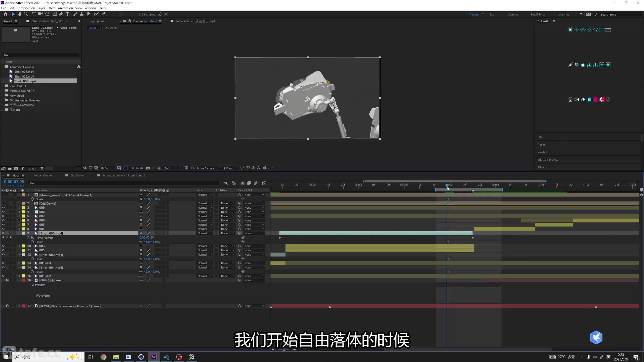Click the yellow label swatch of layer 3
Screen dimensions: 644x362
point(23,208)
